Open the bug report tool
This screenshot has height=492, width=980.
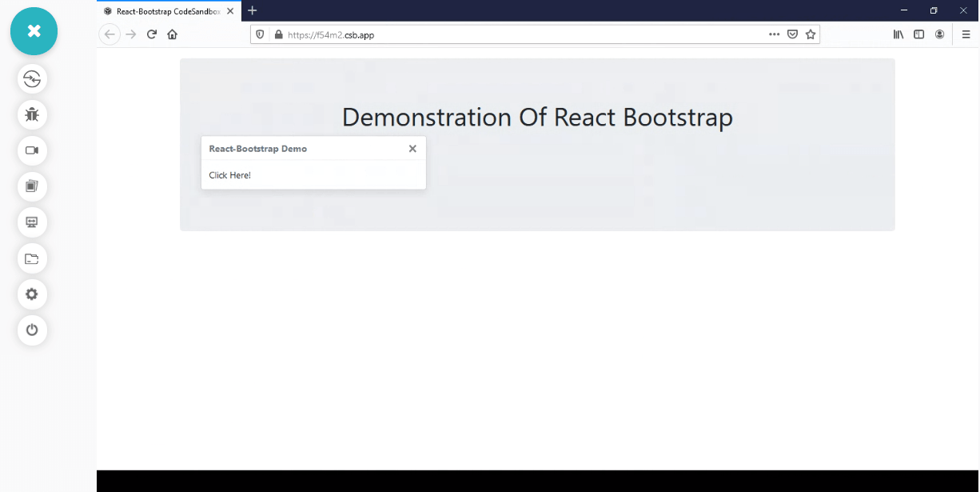[x=32, y=114]
